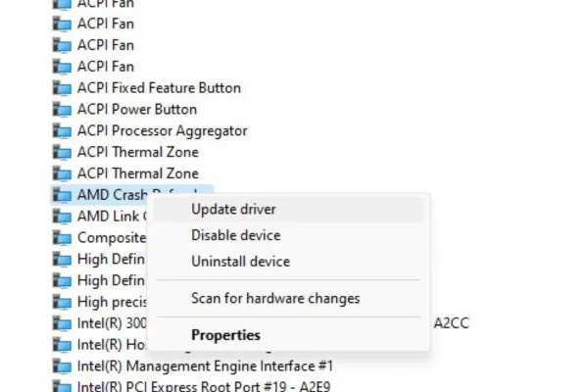Click the High precision device icon

click(62, 302)
